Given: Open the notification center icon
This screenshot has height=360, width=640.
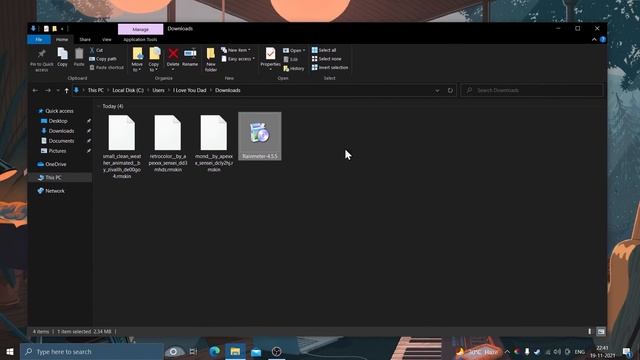Looking at the screenshot, I should point(627,351).
